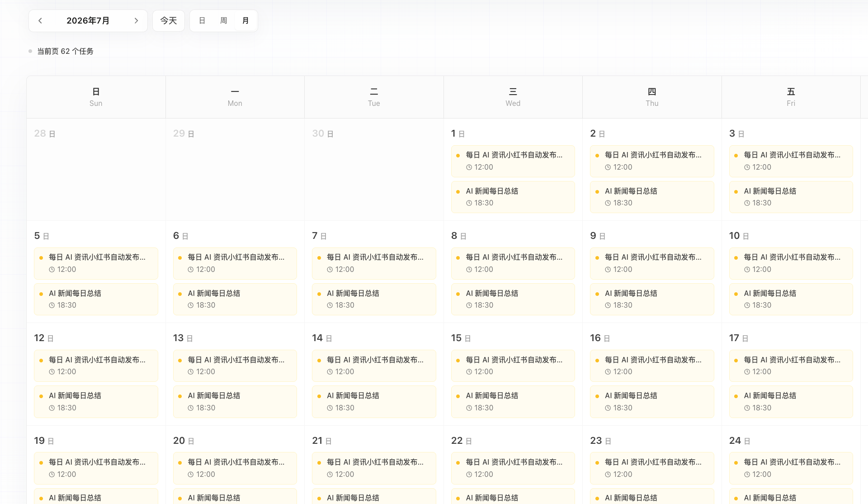Open July 7 AI 新闻每日总结 task

pyautogui.click(x=374, y=299)
